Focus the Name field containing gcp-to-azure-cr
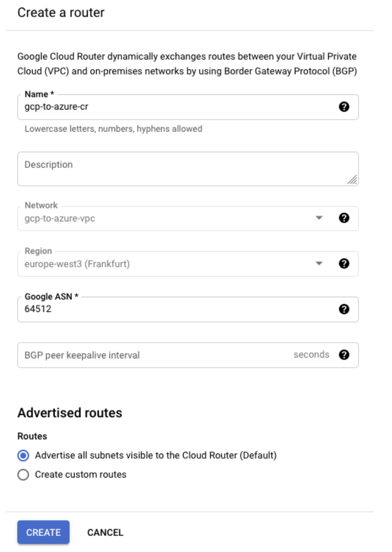 175,108
